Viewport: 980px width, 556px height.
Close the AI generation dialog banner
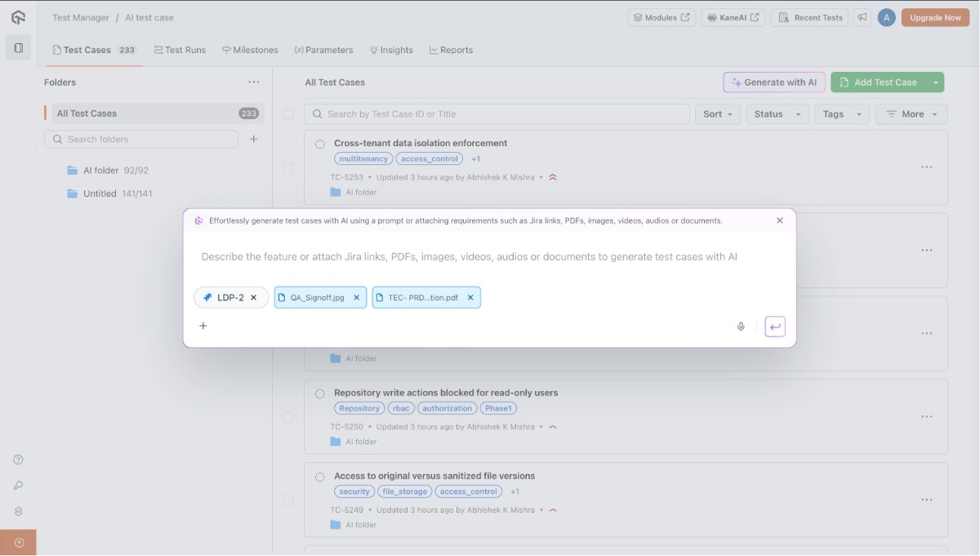[780, 220]
